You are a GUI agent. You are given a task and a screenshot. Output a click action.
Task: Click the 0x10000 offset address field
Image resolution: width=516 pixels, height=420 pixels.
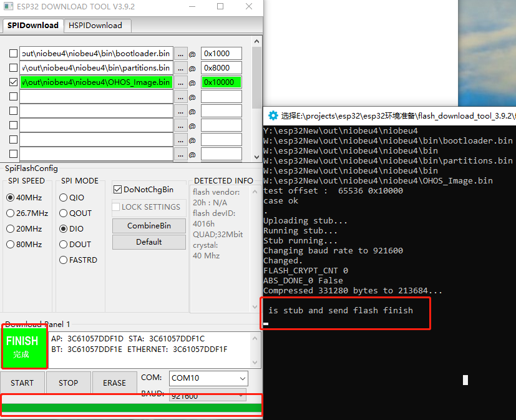pyautogui.click(x=221, y=82)
